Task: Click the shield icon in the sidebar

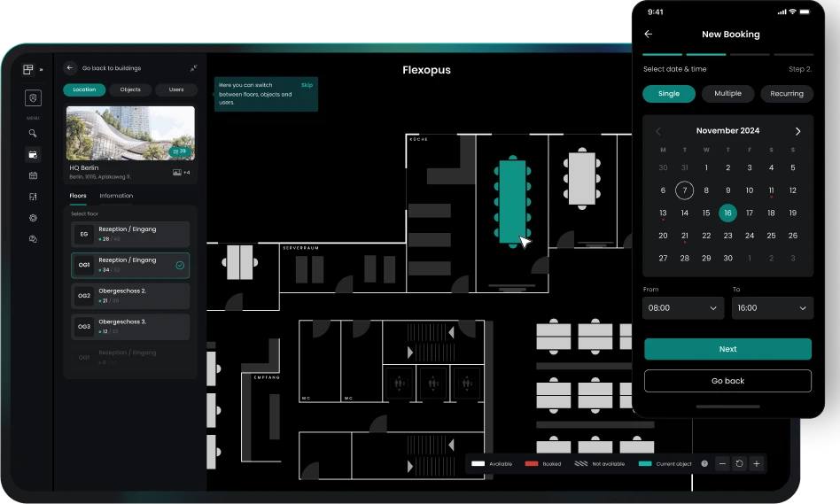Action: pos(33,98)
